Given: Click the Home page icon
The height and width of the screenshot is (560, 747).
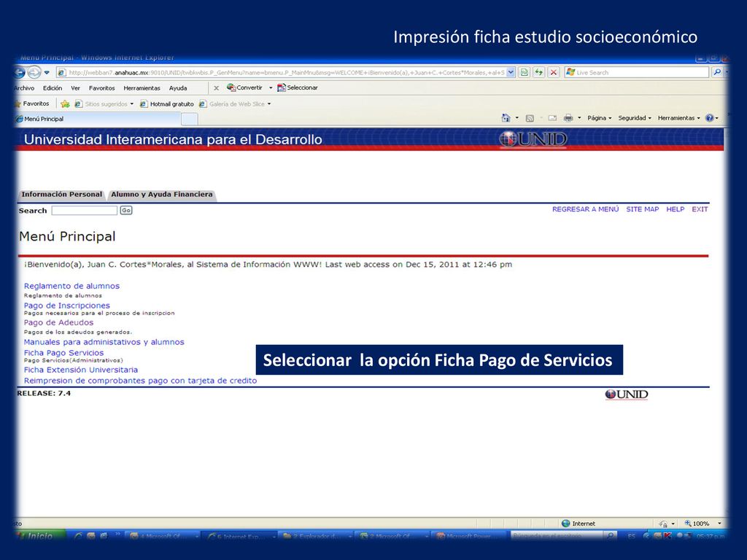Looking at the screenshot, I should click(x=506, y=118).
